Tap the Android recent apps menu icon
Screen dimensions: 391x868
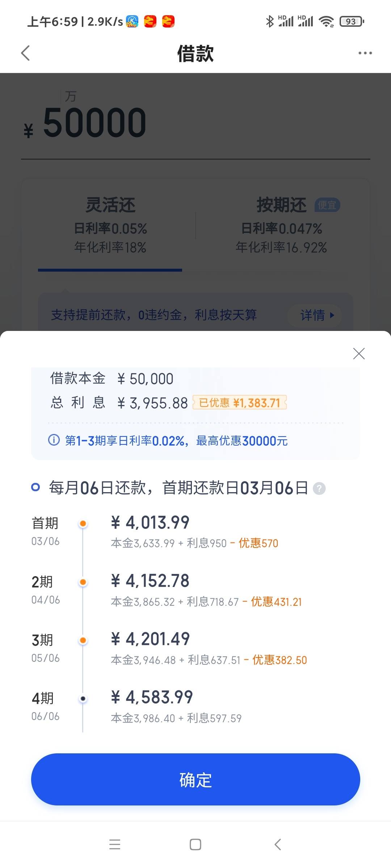click(x=115, y=844)
